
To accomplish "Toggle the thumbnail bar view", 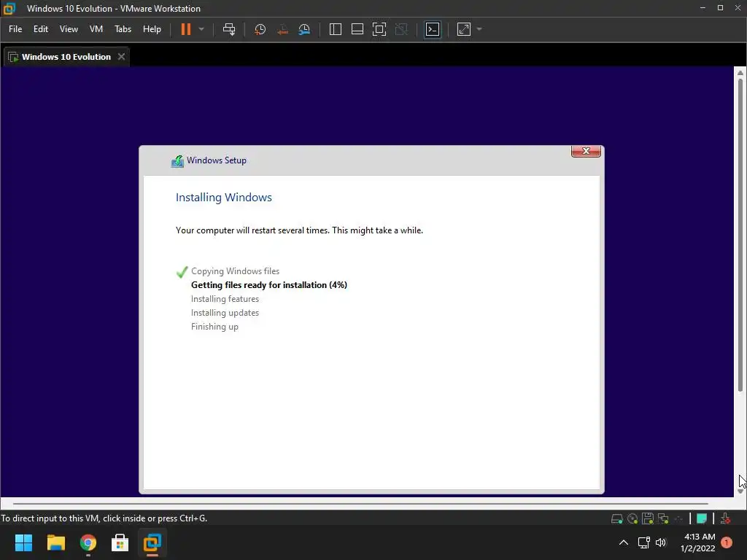I will [x=357, y=29].
